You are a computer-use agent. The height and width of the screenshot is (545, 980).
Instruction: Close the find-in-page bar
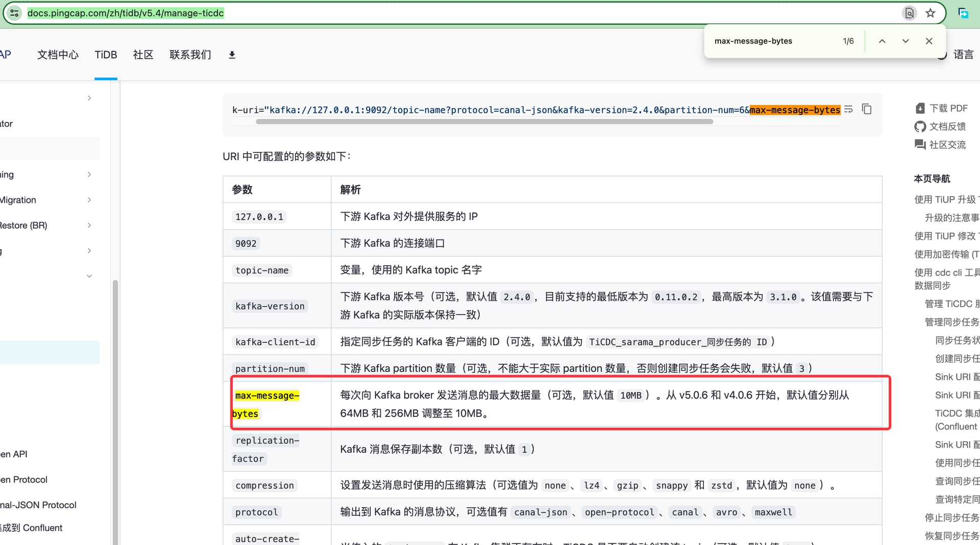(x=929, y=41)
